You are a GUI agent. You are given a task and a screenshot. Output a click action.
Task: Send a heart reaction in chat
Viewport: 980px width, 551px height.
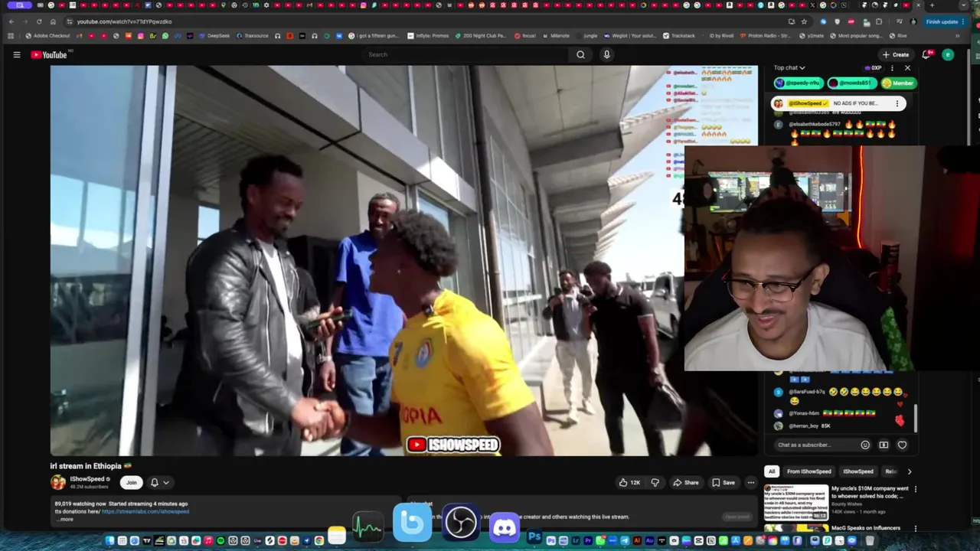[x=902, y=445]
